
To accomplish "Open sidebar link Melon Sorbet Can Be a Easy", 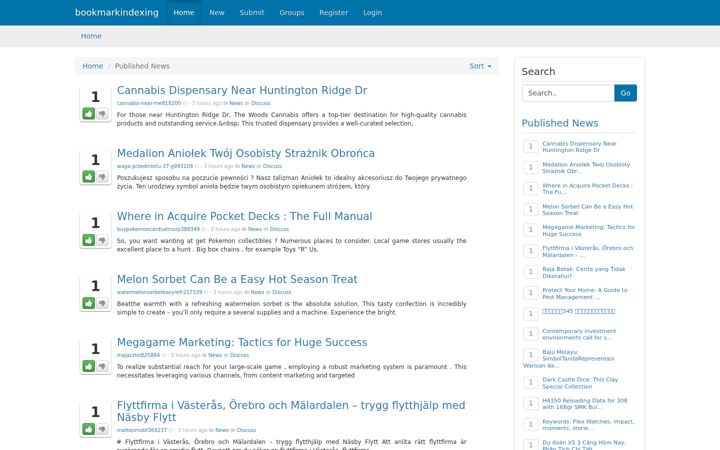I will point(587,210).
